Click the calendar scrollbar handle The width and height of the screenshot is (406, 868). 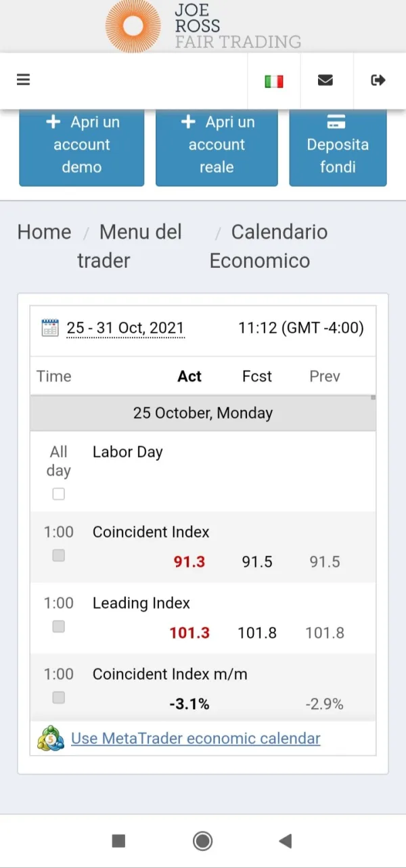coord(373,398)
